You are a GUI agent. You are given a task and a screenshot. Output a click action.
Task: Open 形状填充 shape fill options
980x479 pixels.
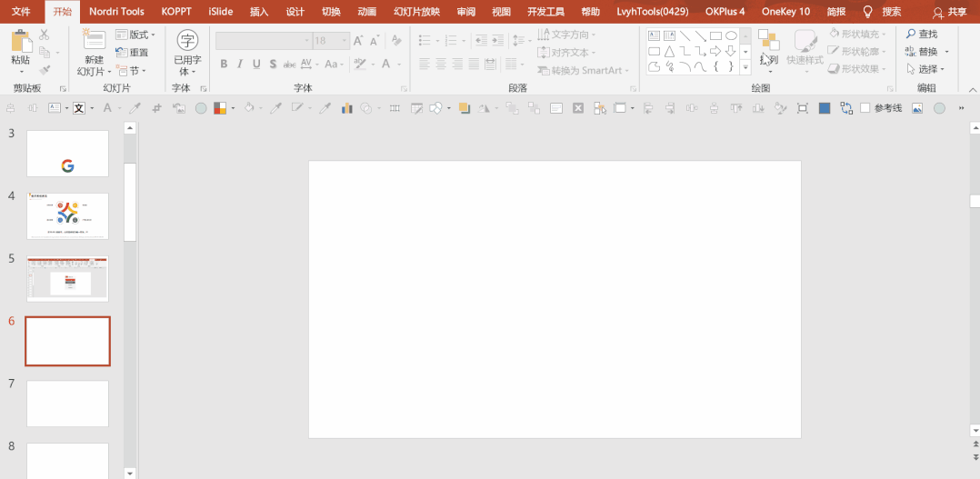click(x=857, y=34)
